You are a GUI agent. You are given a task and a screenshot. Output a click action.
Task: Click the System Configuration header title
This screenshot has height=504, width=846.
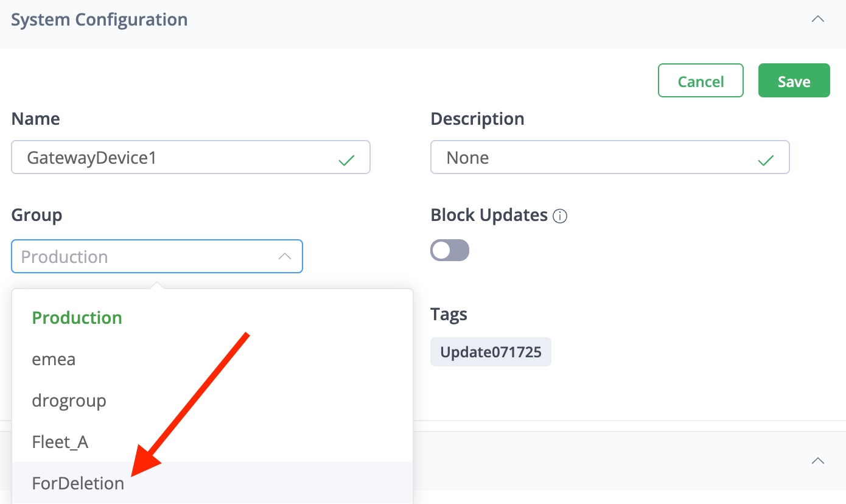[x=99, y=19]
